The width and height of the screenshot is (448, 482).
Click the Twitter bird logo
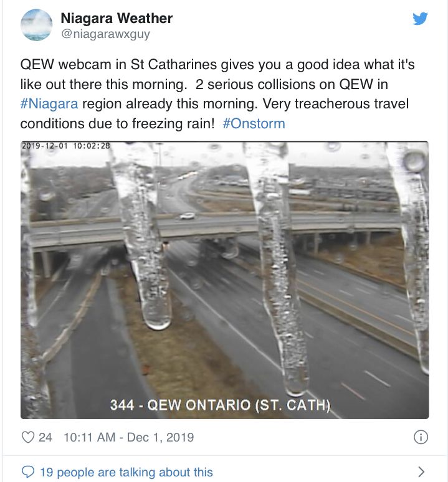tap(421, 19)
